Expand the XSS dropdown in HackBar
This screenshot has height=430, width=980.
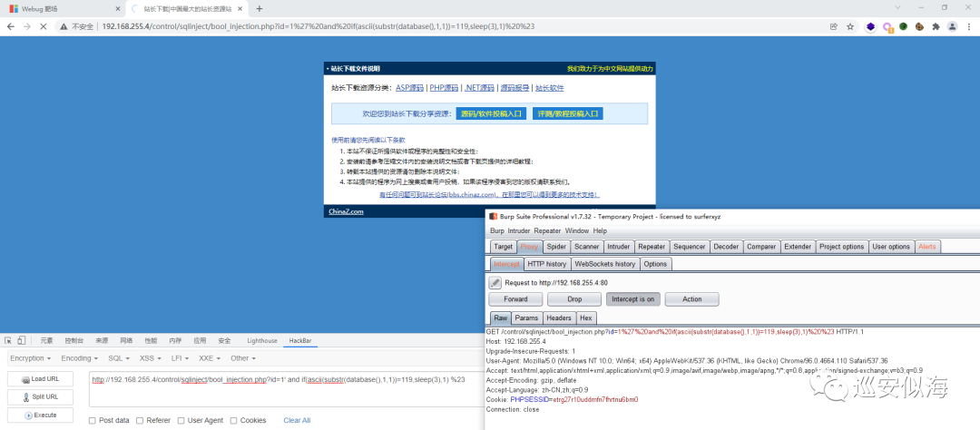[152, 358]
